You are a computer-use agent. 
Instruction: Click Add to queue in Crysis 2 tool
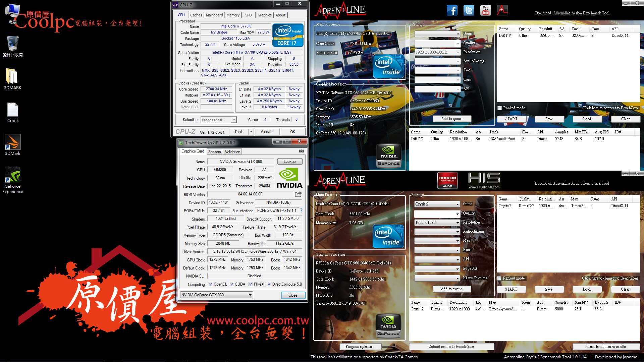pos(451,289)
